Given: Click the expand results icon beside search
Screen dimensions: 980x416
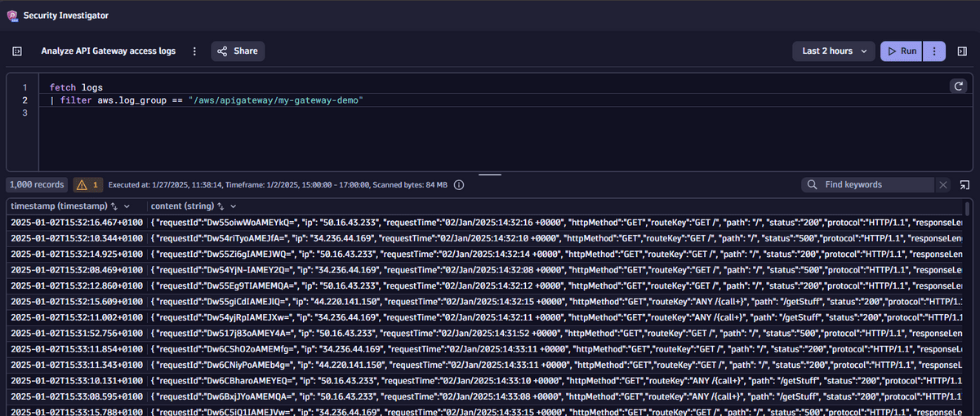Looking at the screenshot, I should [965, 185].
